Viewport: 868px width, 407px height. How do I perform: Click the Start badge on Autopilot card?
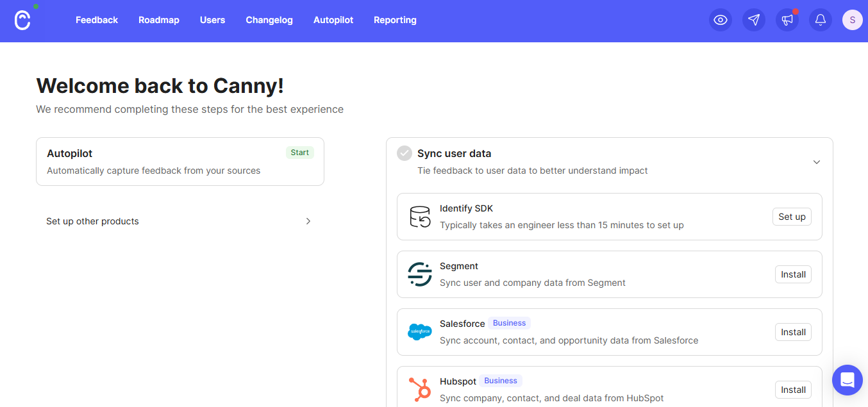(299, 153)
